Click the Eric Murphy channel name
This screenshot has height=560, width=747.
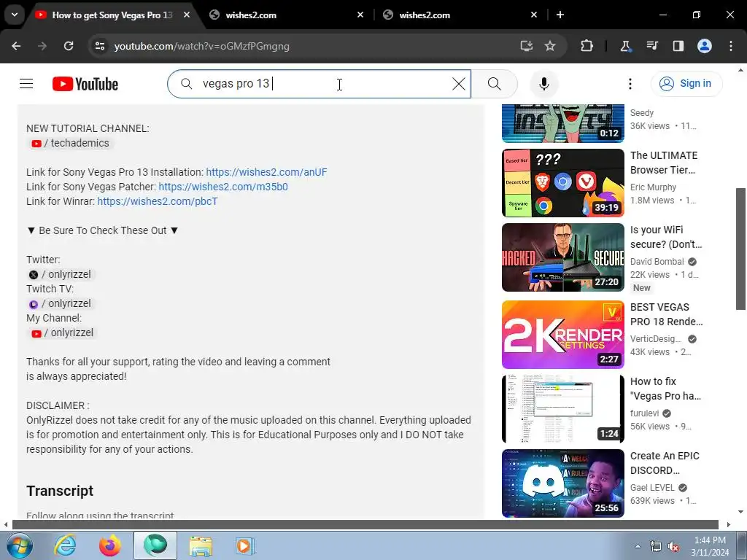653,187
